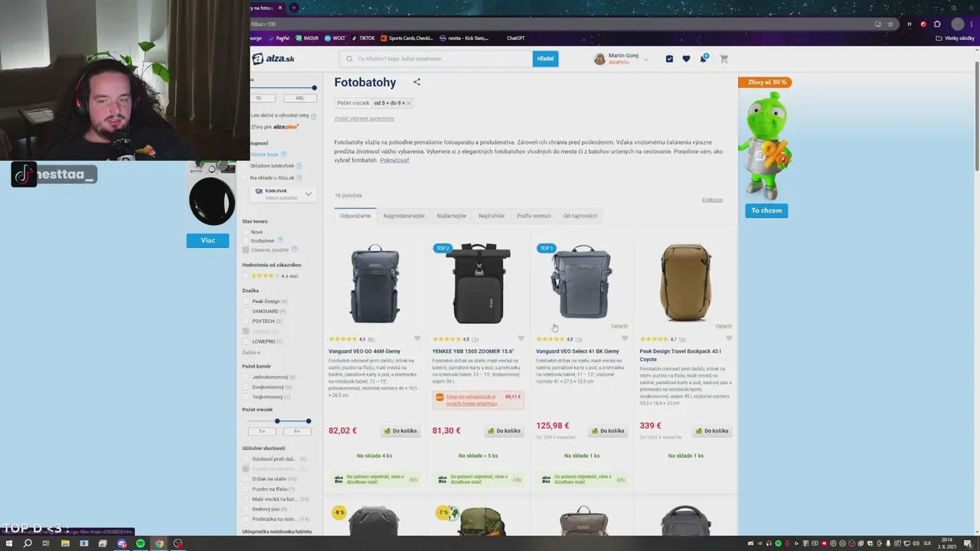Image resolution: width=980 pixels, height=551 pixels.
Task: Open 'Všetky záložky' bookmarks folder
Action: click(x=955, y=37)
